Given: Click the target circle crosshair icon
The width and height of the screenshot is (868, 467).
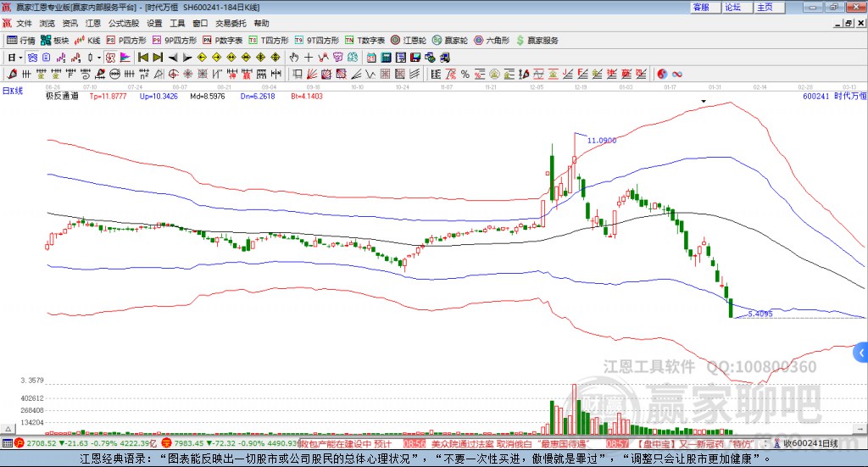Looking at the screenshot, I should coord(173,74).
